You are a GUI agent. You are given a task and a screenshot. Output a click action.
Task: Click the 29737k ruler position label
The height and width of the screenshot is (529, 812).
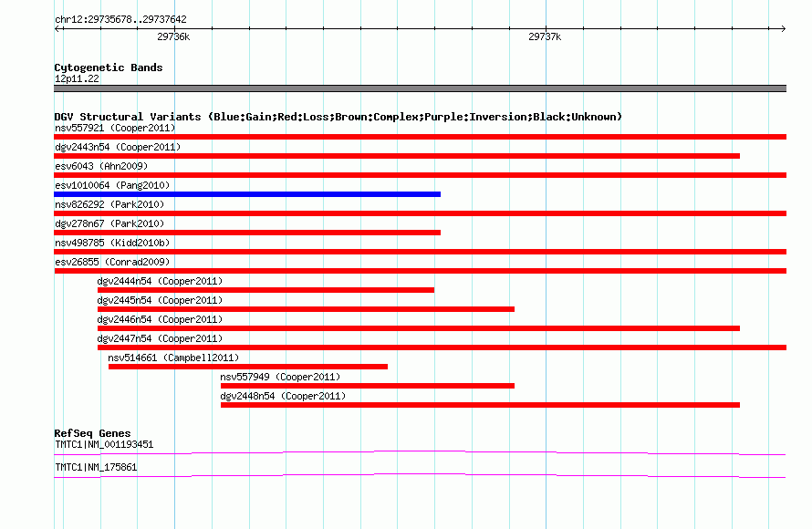point(545,36)
